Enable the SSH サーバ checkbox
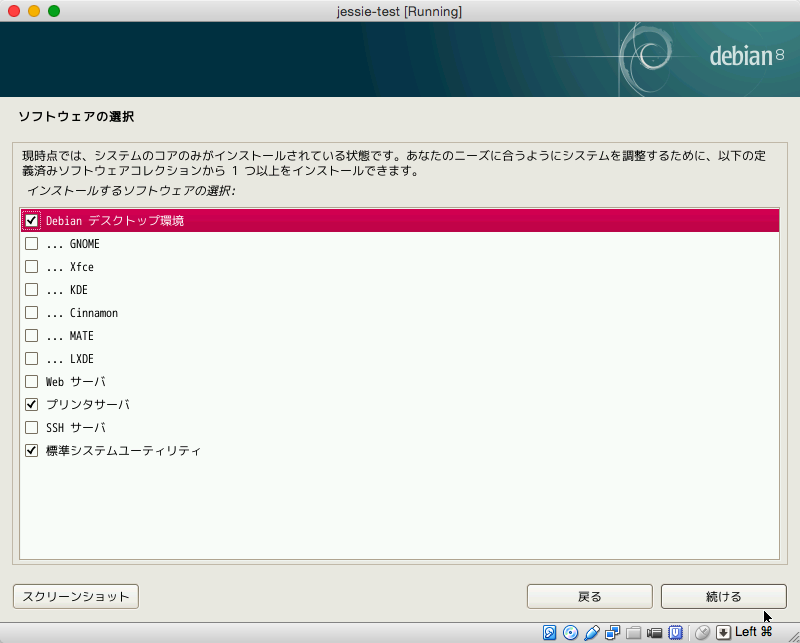This screenshot has width=800, height=643. click(x=32, y=427)
